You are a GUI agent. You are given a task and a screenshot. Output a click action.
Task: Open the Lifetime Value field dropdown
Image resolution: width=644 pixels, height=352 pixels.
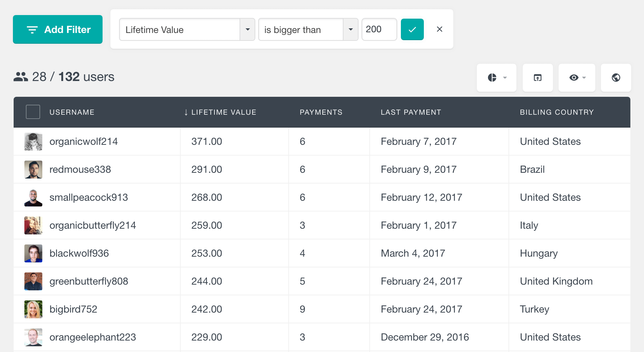pos(187,29)
